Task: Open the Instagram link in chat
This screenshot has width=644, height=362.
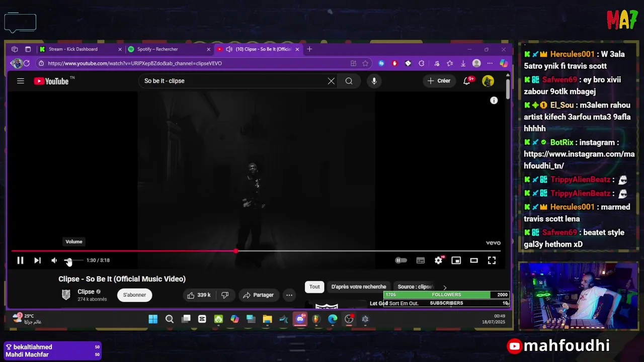Action: coord(579,160)
